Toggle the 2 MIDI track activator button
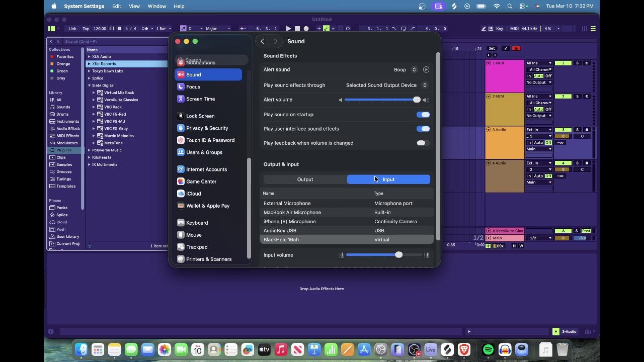The image size is (644, 362). pos(563,97)
